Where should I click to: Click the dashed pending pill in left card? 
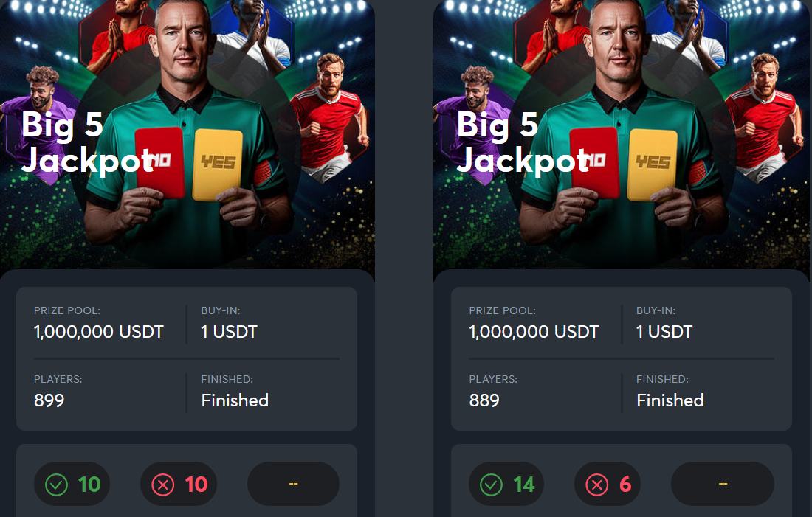click(x=294, y=484)
